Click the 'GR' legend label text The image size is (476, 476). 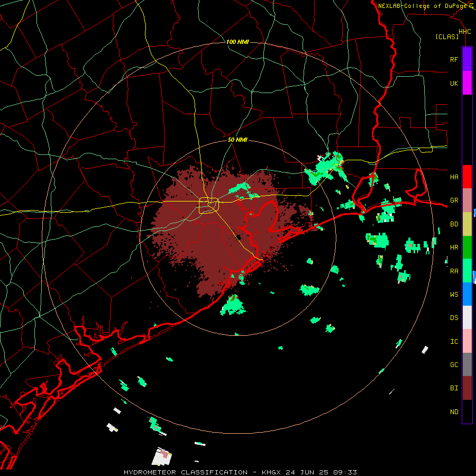click(454, 200)
